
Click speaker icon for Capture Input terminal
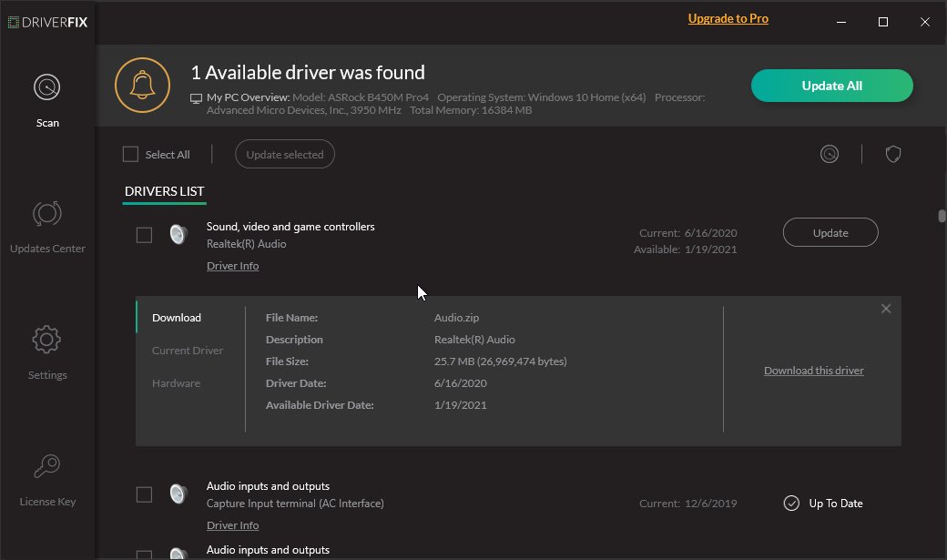[178, 494]
